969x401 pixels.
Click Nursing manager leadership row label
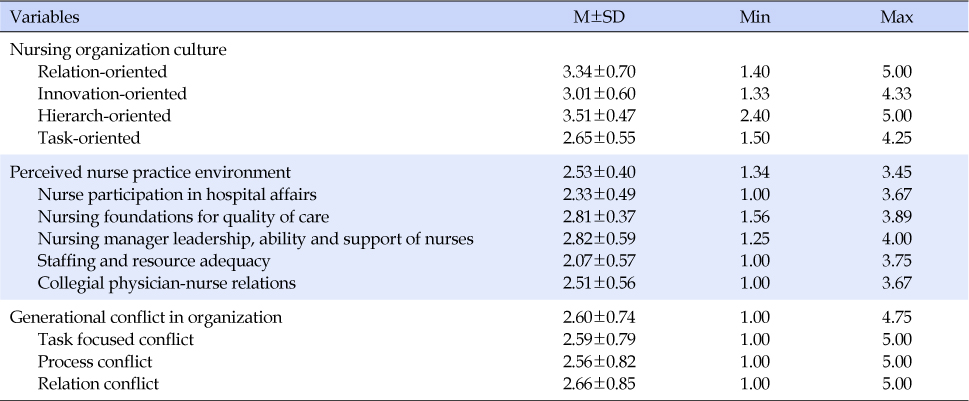coord(255,239)
